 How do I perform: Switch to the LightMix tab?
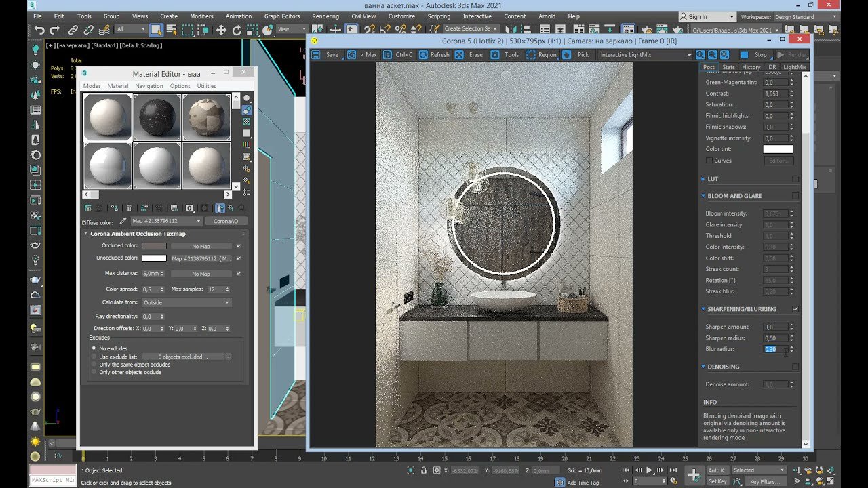tap(794, 67)
